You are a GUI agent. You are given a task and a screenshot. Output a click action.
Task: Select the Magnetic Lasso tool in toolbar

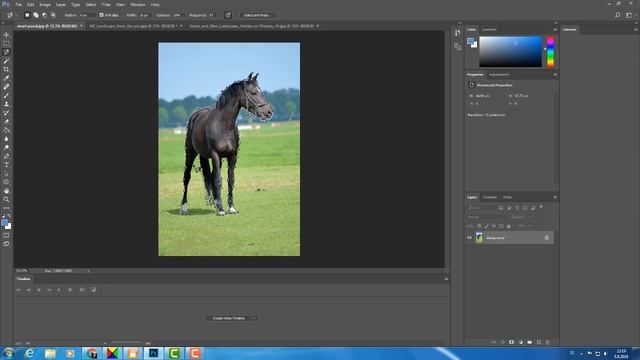[x=6, y=52]
